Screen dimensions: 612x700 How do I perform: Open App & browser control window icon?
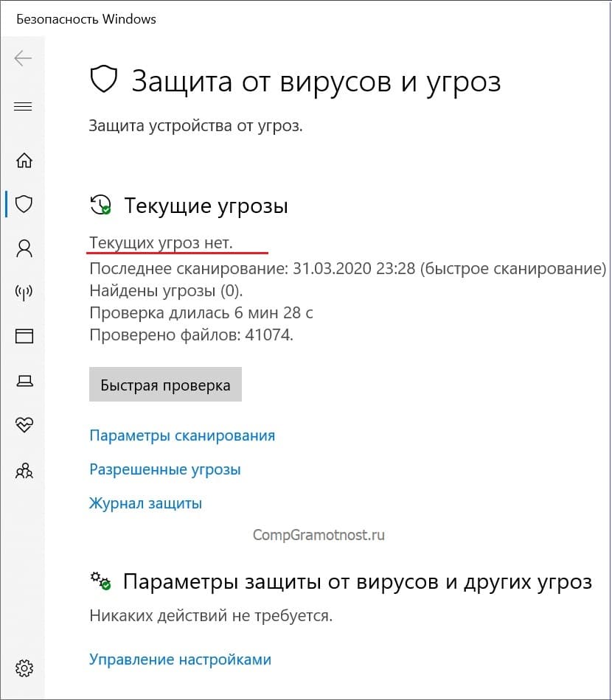tap(24, 336)
